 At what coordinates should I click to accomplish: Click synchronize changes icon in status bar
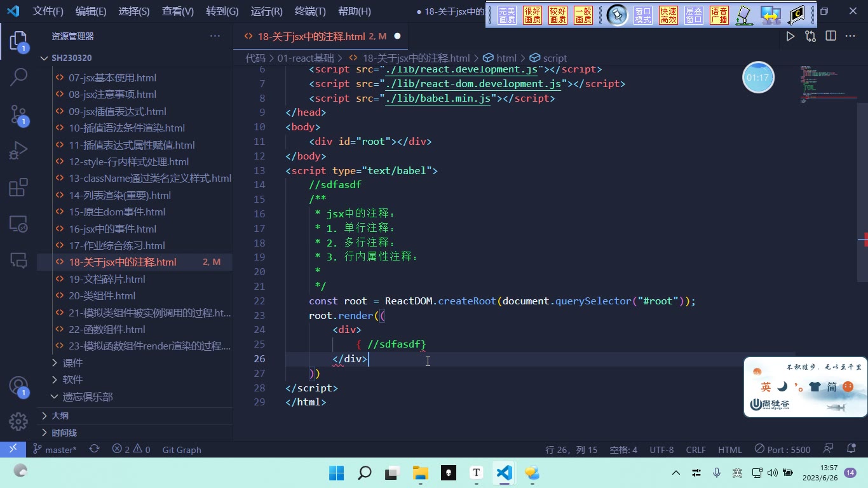point(94,449)
